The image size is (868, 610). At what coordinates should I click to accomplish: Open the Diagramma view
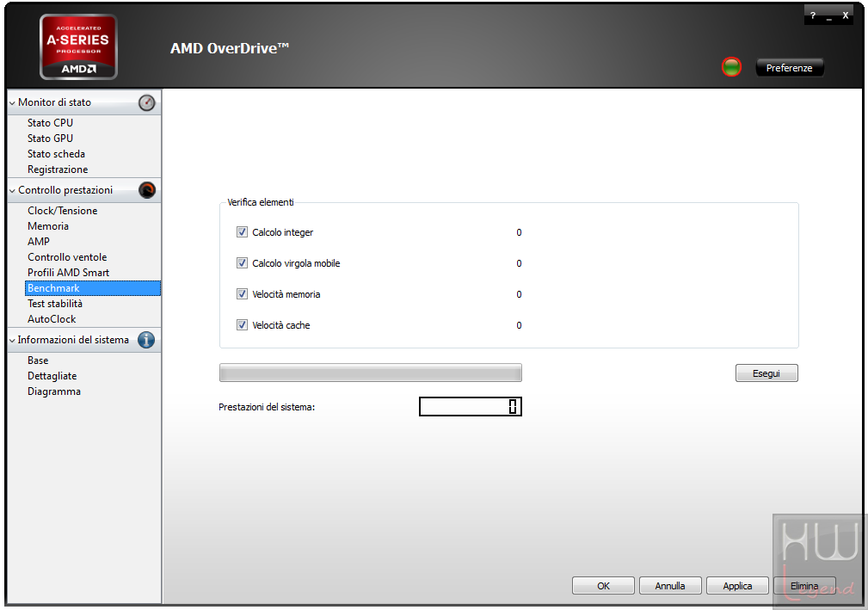tap(54, 391)
